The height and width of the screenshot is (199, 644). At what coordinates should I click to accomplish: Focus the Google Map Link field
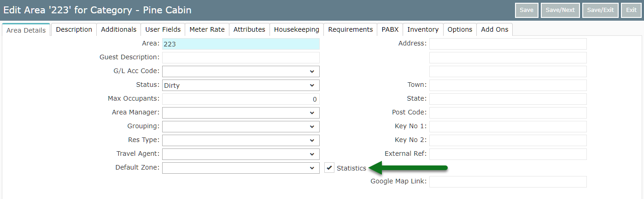click(508, 182)
